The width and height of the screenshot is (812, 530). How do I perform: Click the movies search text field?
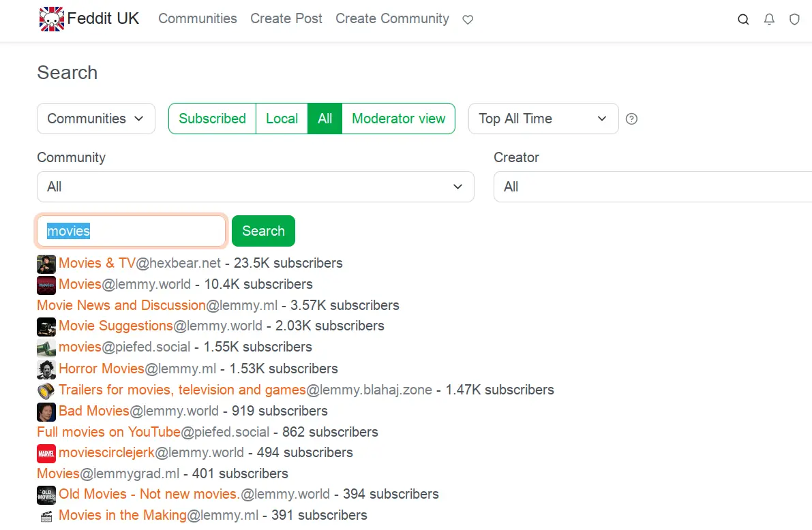tap(131, 231)
